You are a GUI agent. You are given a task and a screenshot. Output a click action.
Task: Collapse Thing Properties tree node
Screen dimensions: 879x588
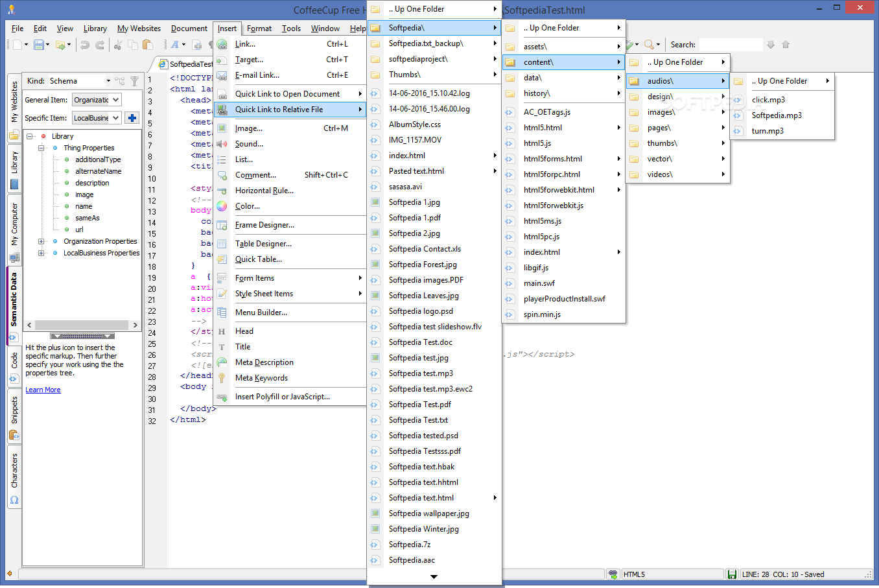41,148
